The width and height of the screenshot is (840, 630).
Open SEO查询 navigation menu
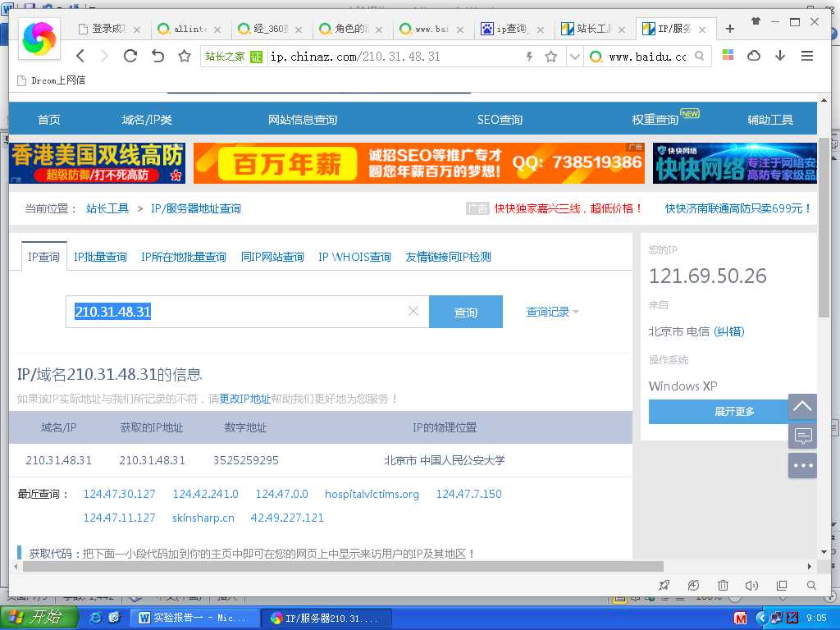point(500,120)
